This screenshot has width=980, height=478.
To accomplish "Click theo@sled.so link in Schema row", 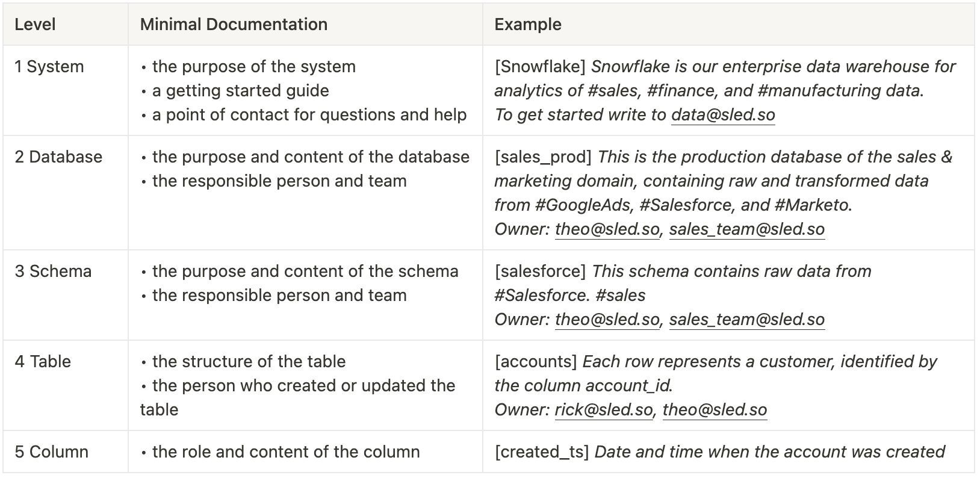I will click(607, 319).
